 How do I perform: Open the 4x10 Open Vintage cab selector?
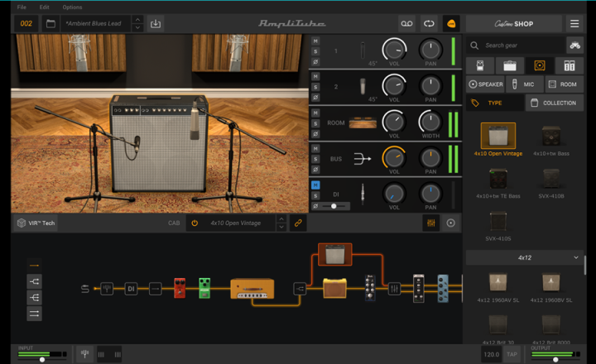click(236, 223)
